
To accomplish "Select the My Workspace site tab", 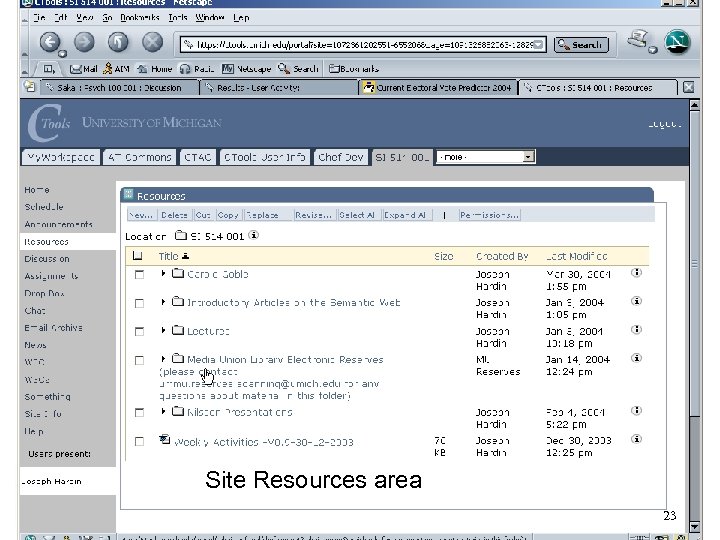I will 61,157.
